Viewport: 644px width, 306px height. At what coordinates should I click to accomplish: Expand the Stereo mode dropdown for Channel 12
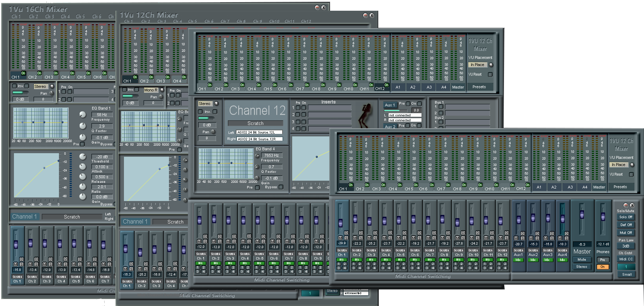tap(216, 104)
